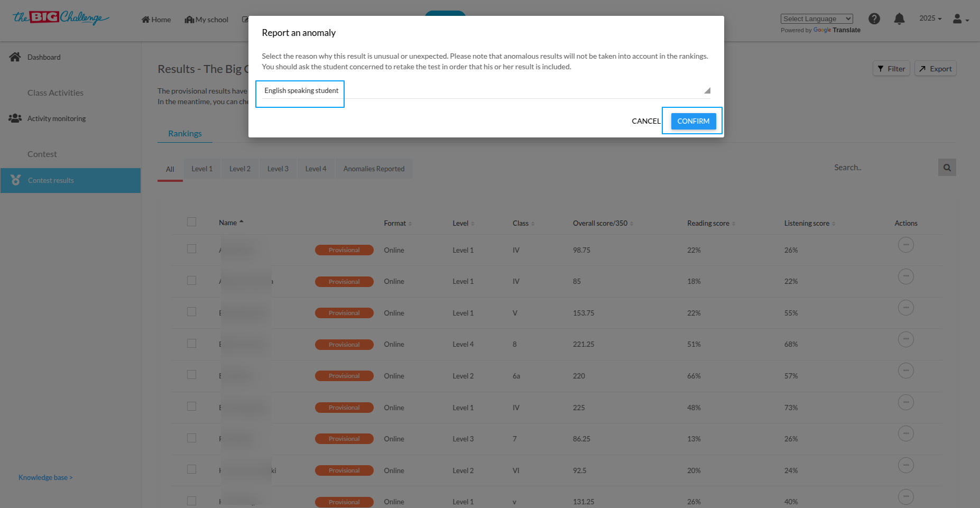Confirm the anomaly report

tap(694, 121)
